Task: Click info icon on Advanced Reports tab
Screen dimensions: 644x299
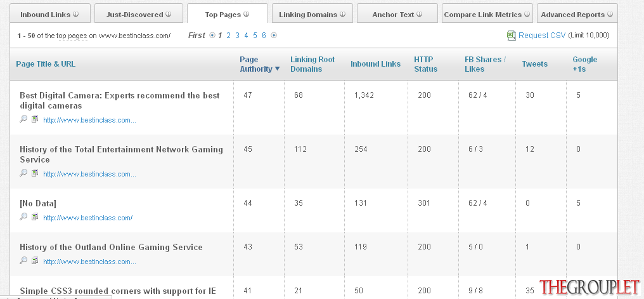Action: coord(610,14)
